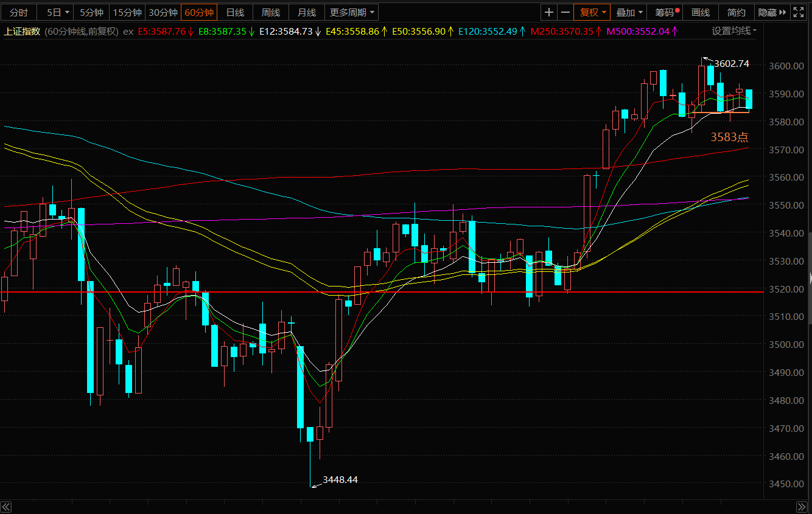
Task: Click 隐藏 to hide side panel
Action: click(x=772, y=12)
